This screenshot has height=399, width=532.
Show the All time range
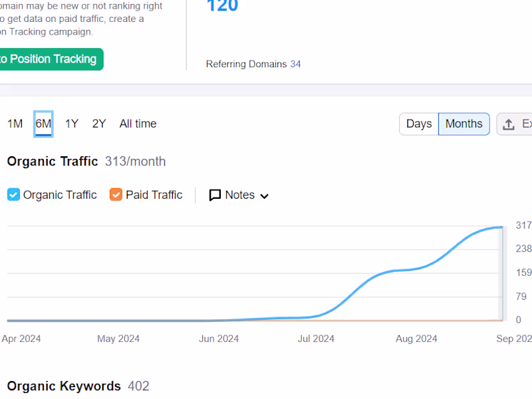[x=138, y=124]
